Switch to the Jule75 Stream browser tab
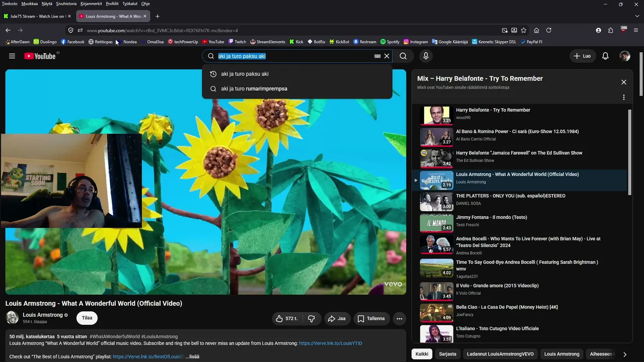 point(37,16)
